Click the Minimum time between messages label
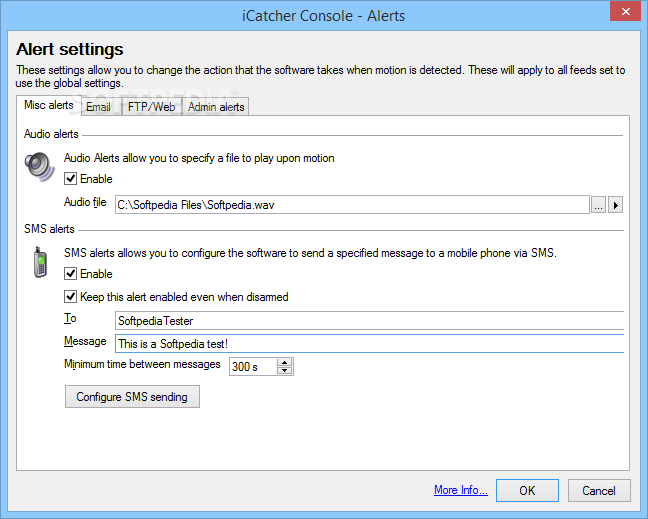The image size is (648, 519). pyautogui.click(x=142, y=364)
